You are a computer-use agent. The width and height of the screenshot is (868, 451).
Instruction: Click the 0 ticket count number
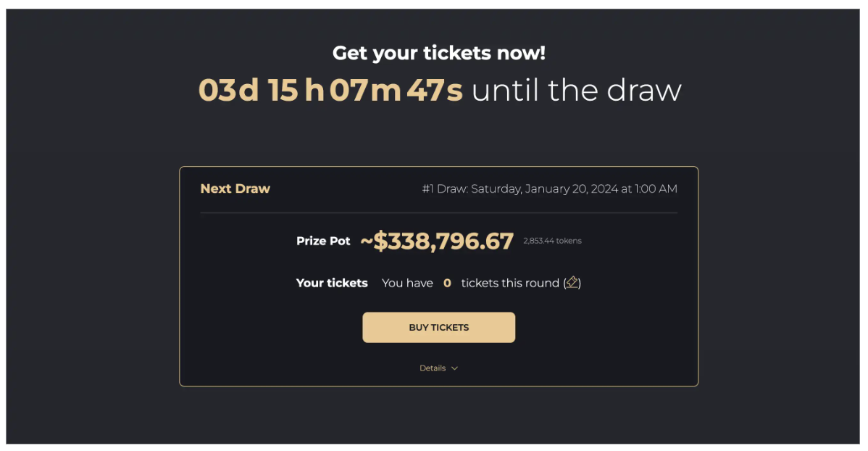pyautogui.click(x=447, y=283)
